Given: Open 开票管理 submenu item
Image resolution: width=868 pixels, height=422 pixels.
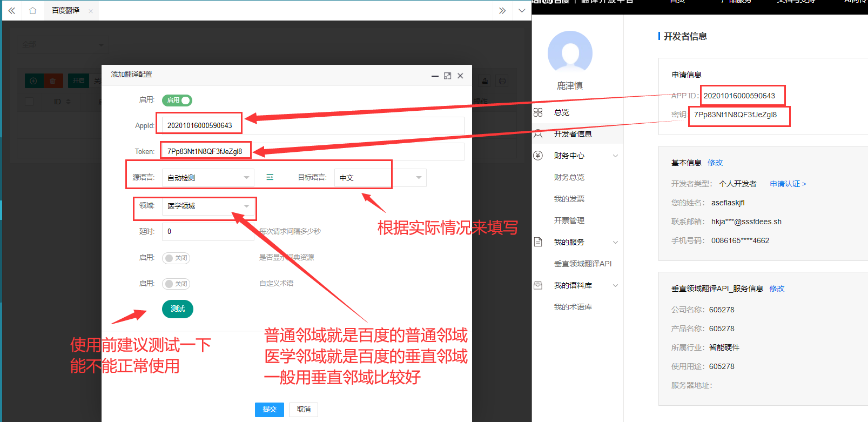Looking at the screenshot, I should click(x=569, y=220).
